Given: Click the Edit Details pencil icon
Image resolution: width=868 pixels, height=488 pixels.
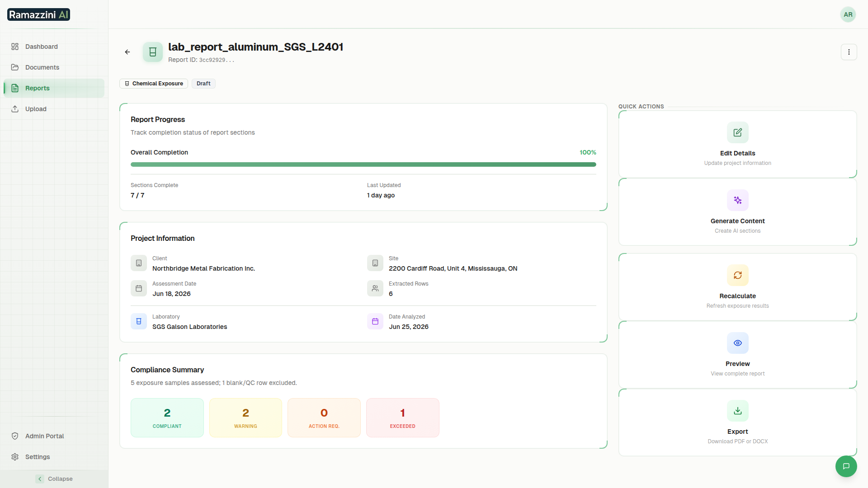Looking at the screenshot, I should 737,132.
